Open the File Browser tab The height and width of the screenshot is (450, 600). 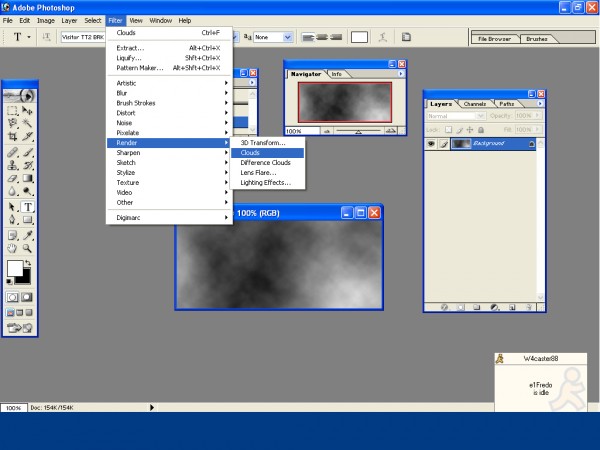point(494,39)
